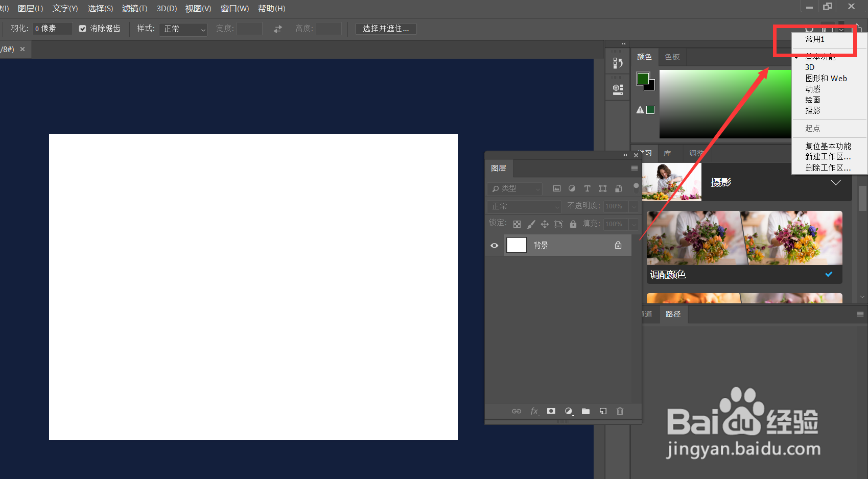The image size is (868, 479).
Task: Filter layers by text type icon
Action: pyautogui.click(x=588, y=188)
